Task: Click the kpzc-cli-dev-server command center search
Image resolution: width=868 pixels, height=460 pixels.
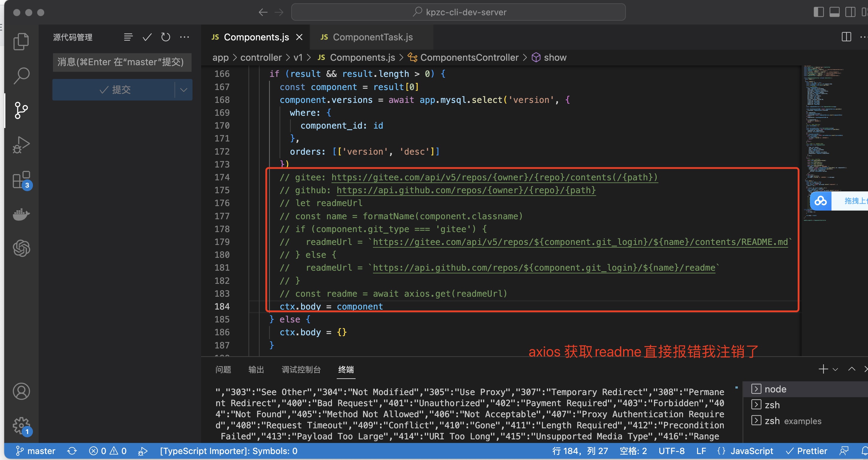Action: click(458, 12)
